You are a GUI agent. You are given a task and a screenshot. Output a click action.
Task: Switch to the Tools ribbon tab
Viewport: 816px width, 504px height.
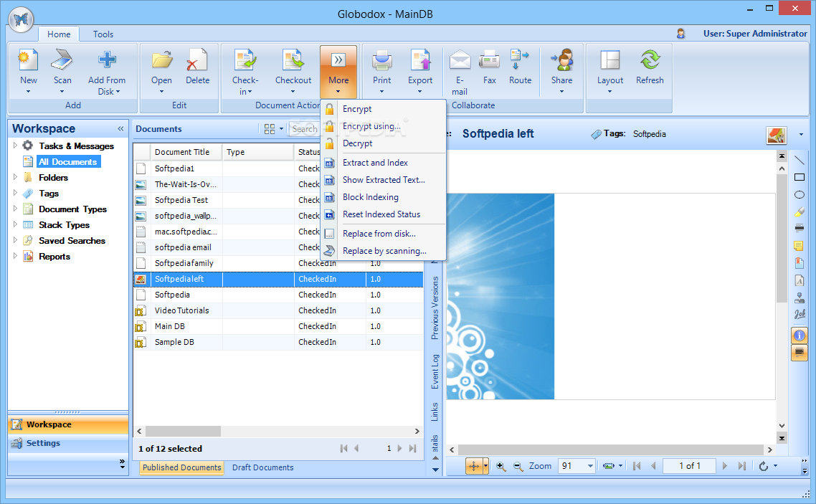coord(103,34)
